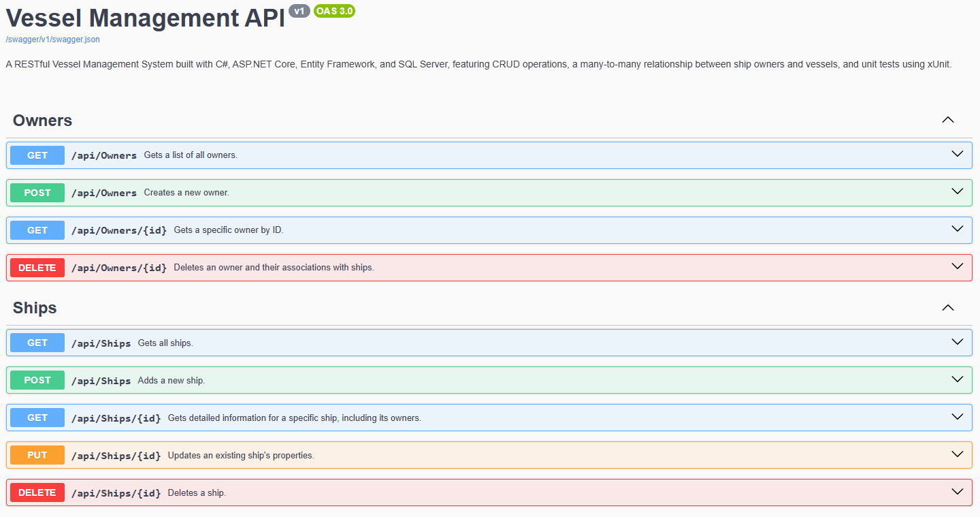Click GET badge for Gets all ships

tap(37, 343)
